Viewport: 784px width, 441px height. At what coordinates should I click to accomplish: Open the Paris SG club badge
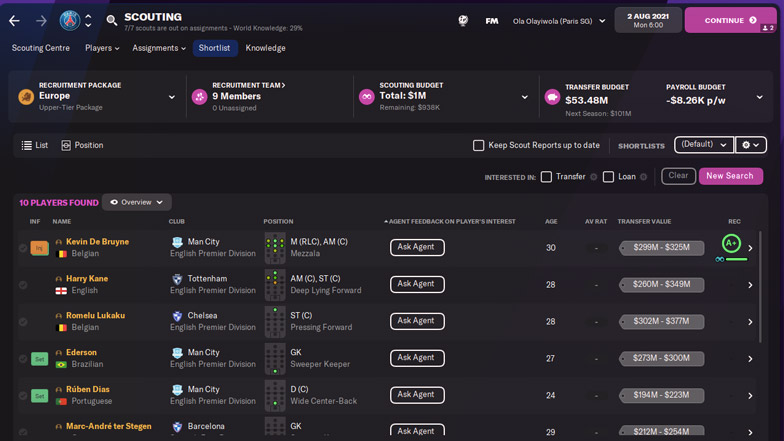click(x=70, y=20)
